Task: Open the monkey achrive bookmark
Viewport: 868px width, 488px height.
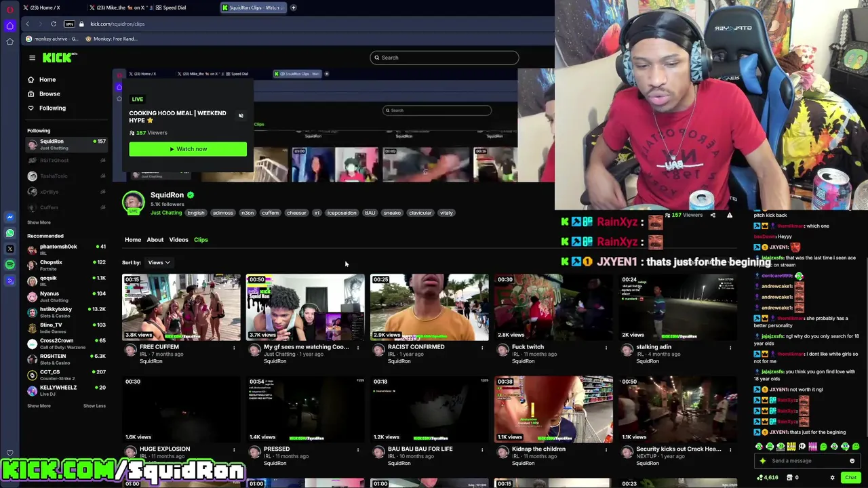Action: tap(53, 39)
